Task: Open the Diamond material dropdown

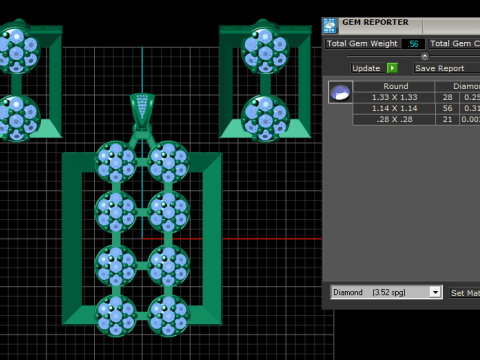Action: [x=435, y=292]
